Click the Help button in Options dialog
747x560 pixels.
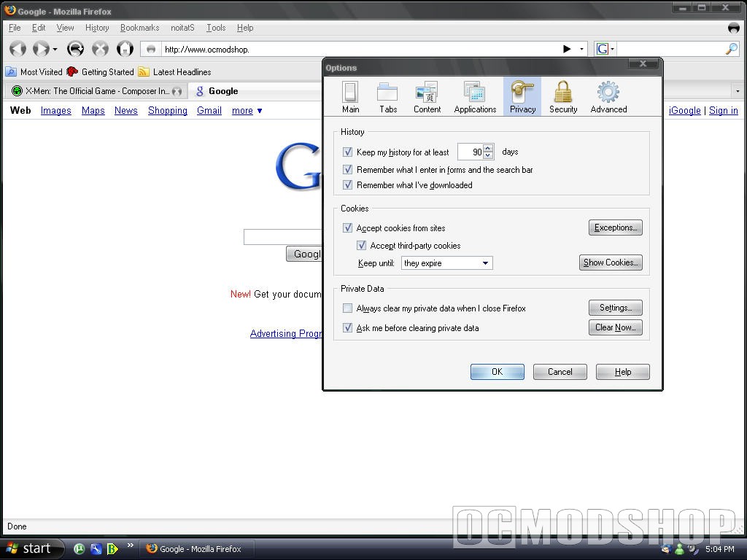pos(623,372)
